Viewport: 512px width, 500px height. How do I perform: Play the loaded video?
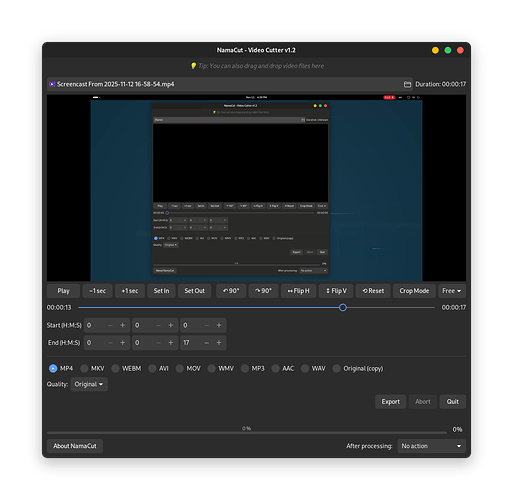(x=63, y=291)
